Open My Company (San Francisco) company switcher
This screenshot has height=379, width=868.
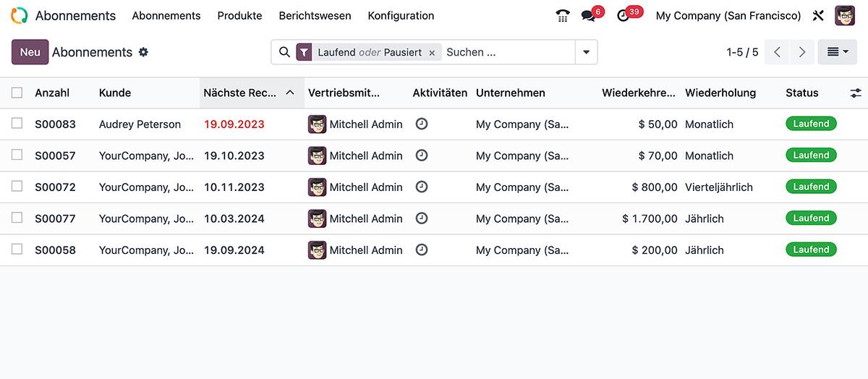(728, 15)
